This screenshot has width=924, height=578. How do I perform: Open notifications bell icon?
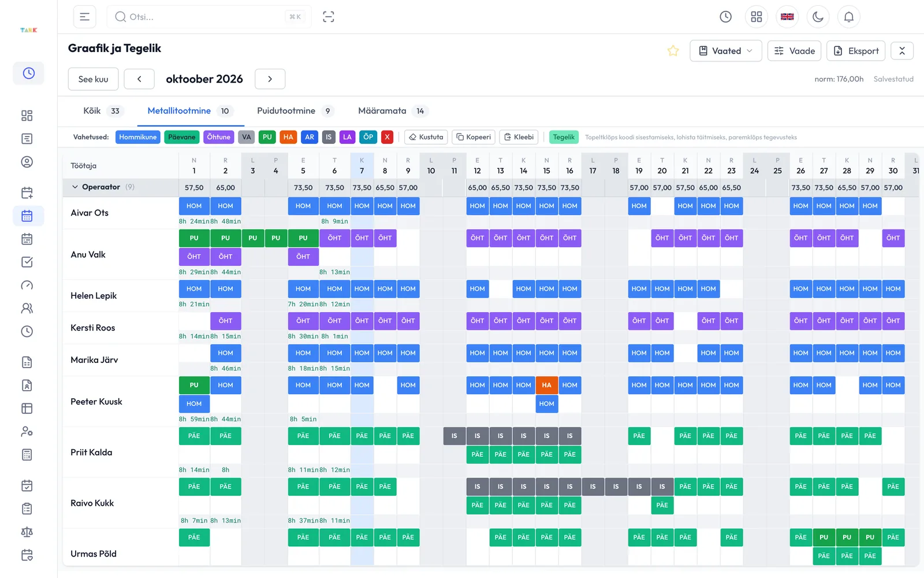point(848,17)
